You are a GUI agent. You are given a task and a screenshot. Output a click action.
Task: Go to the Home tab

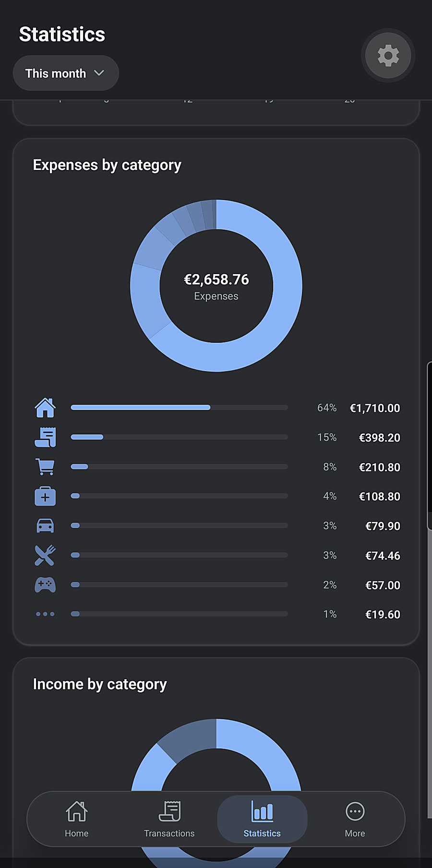pos(77,819)
